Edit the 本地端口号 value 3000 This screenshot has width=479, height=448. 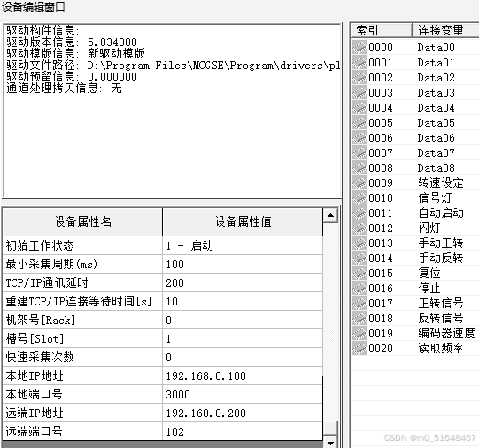point(243,395)
